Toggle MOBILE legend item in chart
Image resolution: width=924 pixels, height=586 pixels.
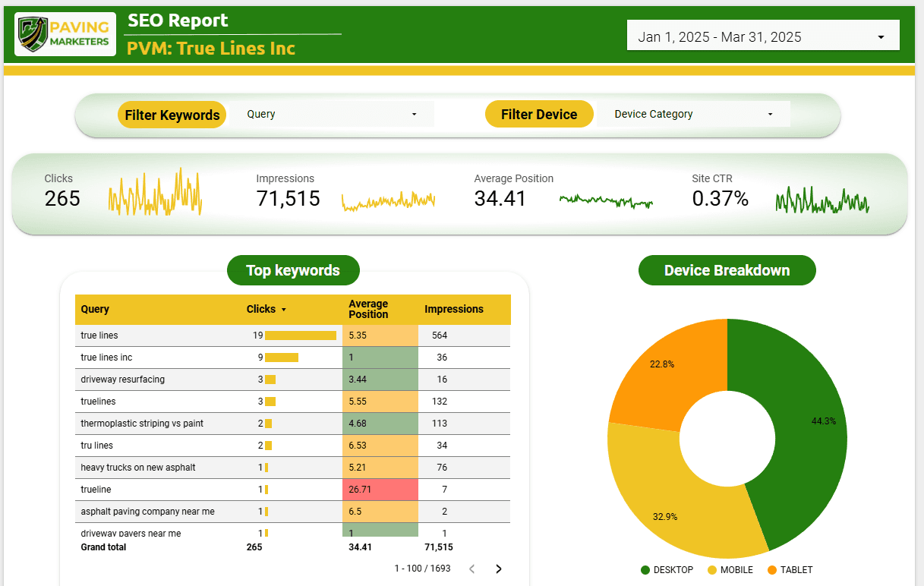730,570
